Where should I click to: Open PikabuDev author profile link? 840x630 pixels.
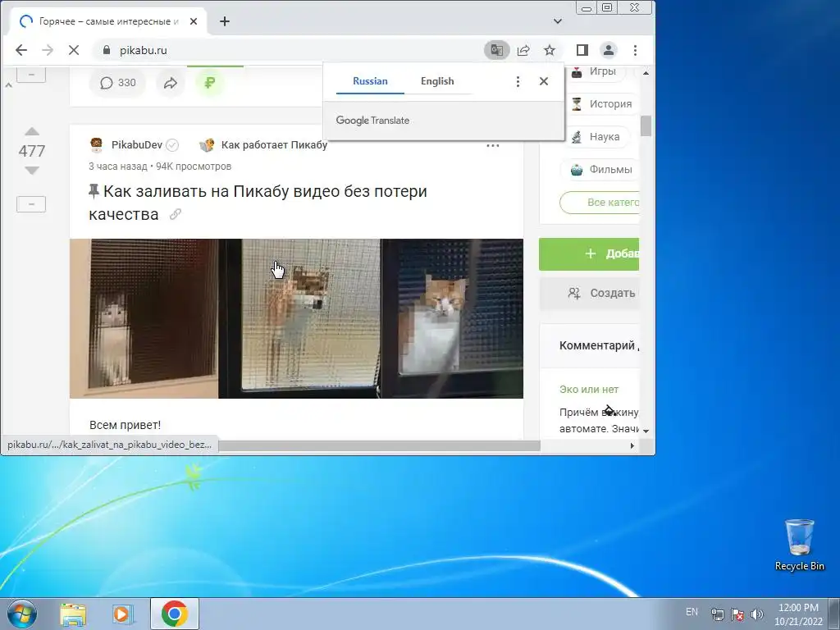click(137, 145)
